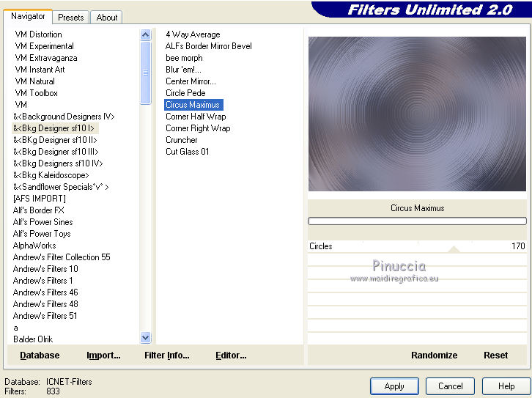The width and height of the screenshot is (532, 398).
Task: Open the About tab
Action: click(106, 18)
